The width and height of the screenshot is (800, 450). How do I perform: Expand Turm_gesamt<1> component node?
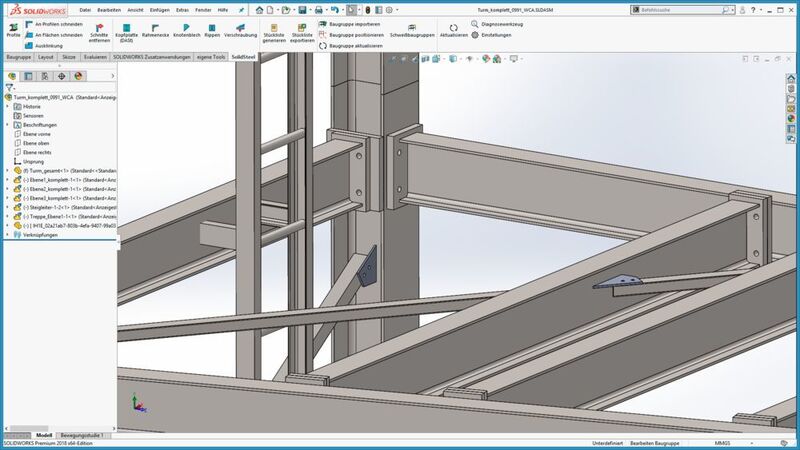(x=8, y=171)
